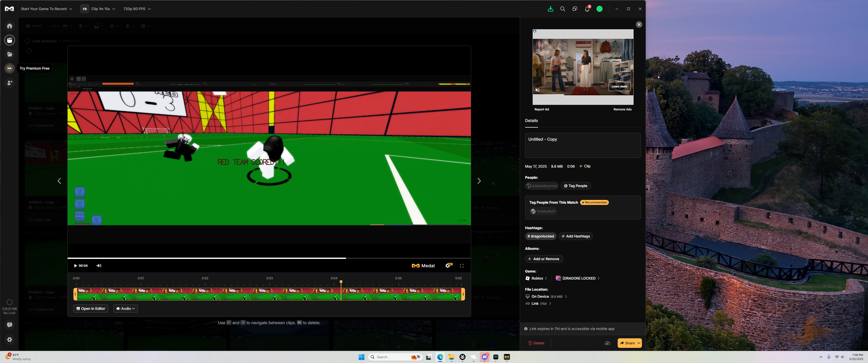Open the Home page in sidebar
This screenshot has width=868, height=363.
[9, 26]
